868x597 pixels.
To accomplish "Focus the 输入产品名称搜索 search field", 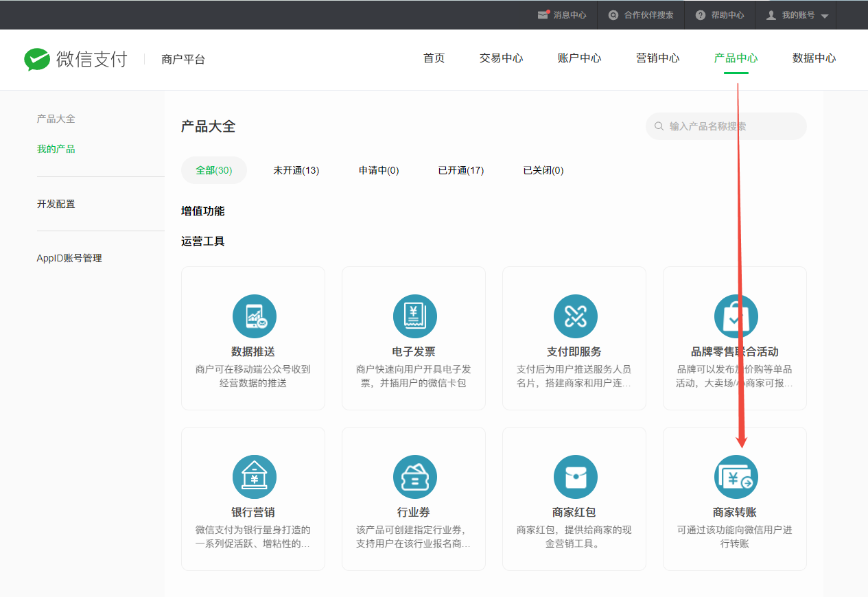I will pyautogui.click(x=726, y=126).
